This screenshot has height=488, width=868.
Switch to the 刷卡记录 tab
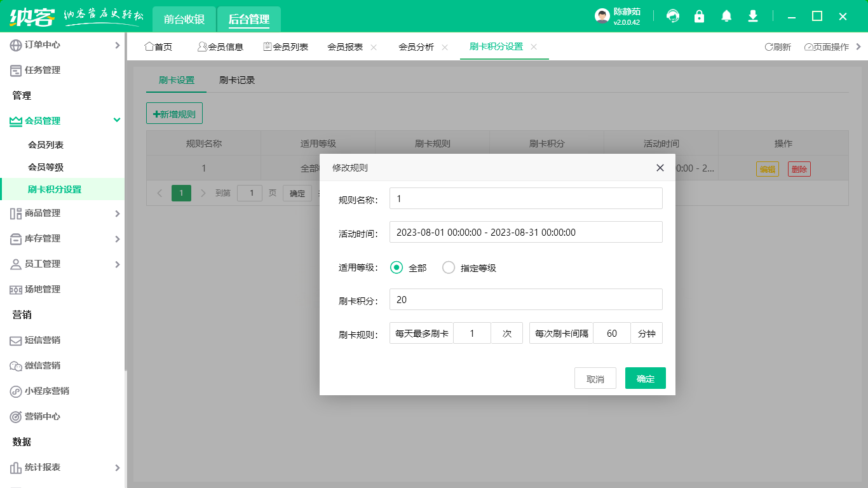[237, 80]
